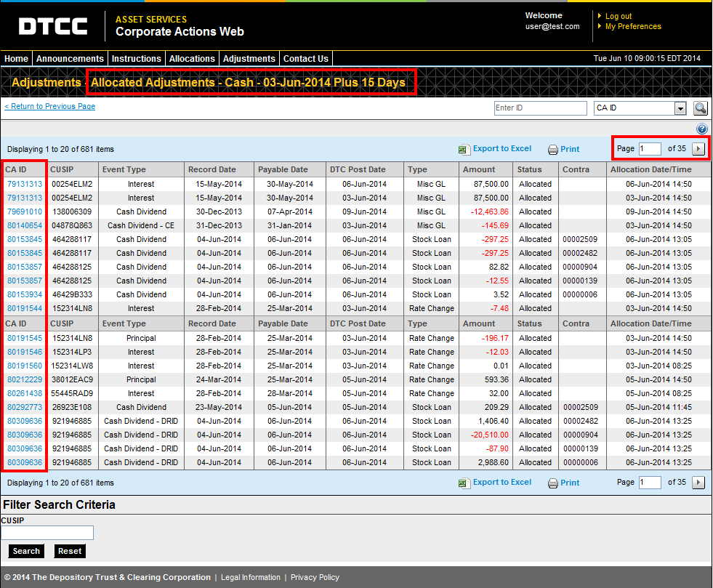Focus the bottom Page number field

pyautogui.click(x=650, y=482)
